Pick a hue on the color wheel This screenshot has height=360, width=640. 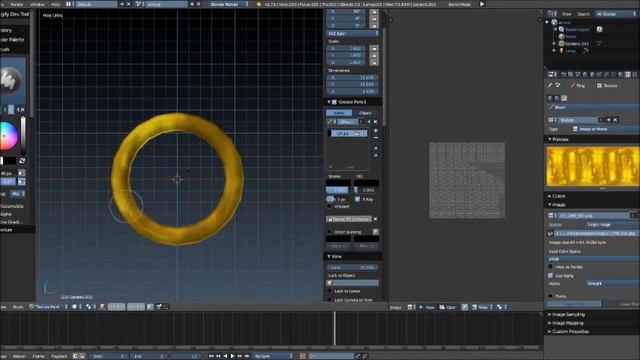(x=9, y=136)
